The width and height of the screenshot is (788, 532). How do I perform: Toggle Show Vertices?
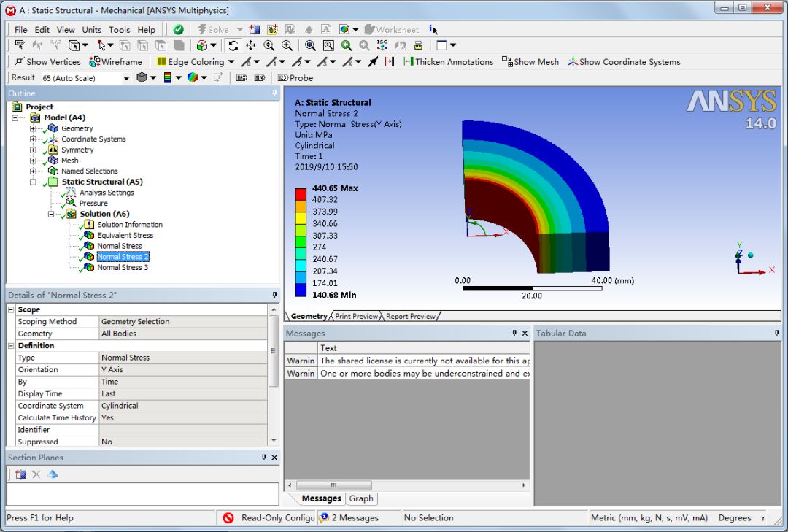point(47,62)
